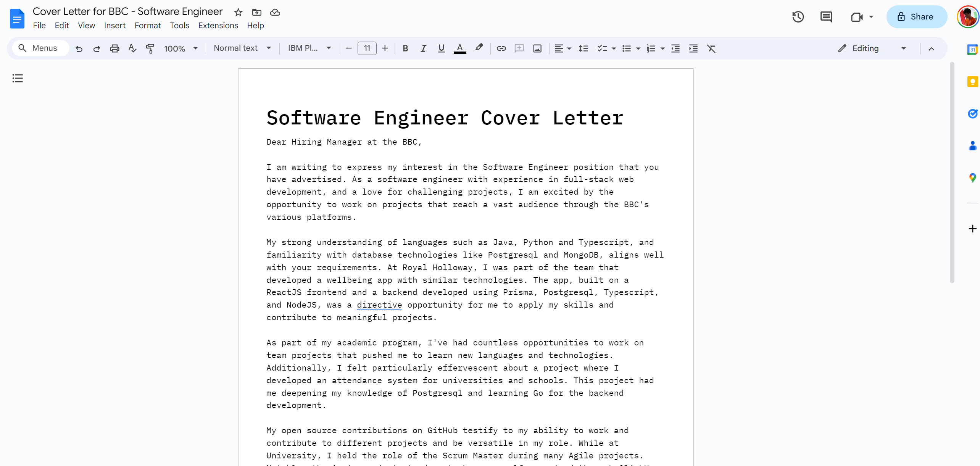The image size is (980, 466).
Task: Toggle underline formatting
Action: pyautogui.click(x=441, y=48)
